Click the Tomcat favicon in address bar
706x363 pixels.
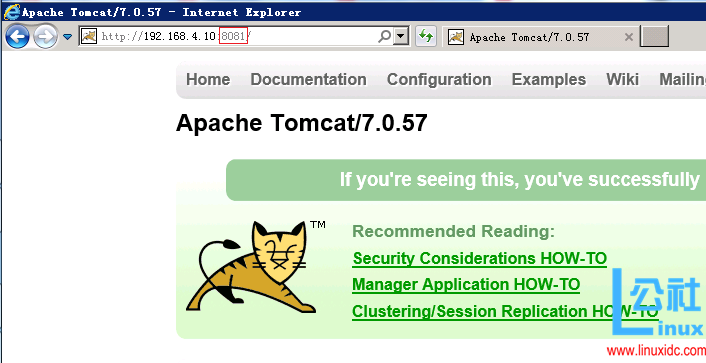click(x=89, y=36)
